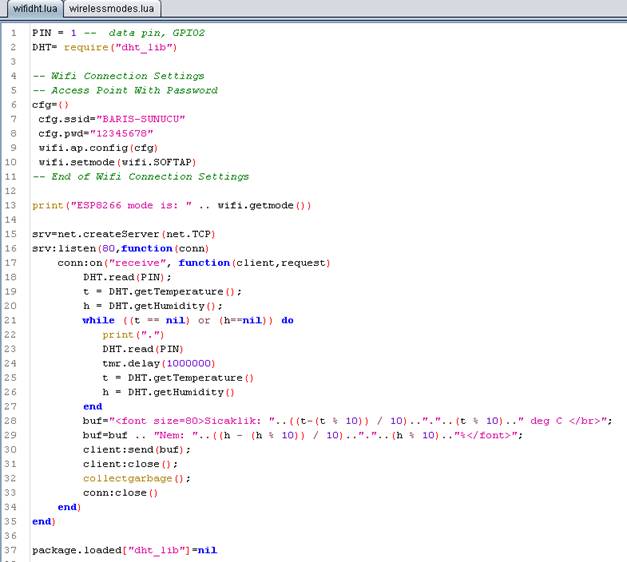Place cursor on "BARIS-SUNUCU" ssid string

point(140,119)
